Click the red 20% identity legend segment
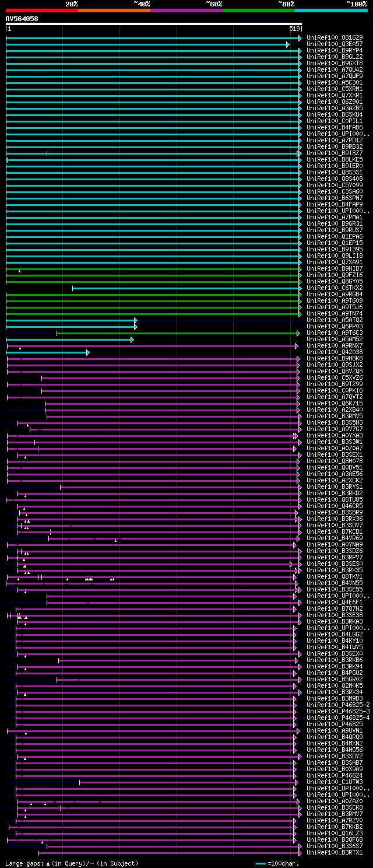This screenshot has height=868, width=373. (x=42, y=10)
